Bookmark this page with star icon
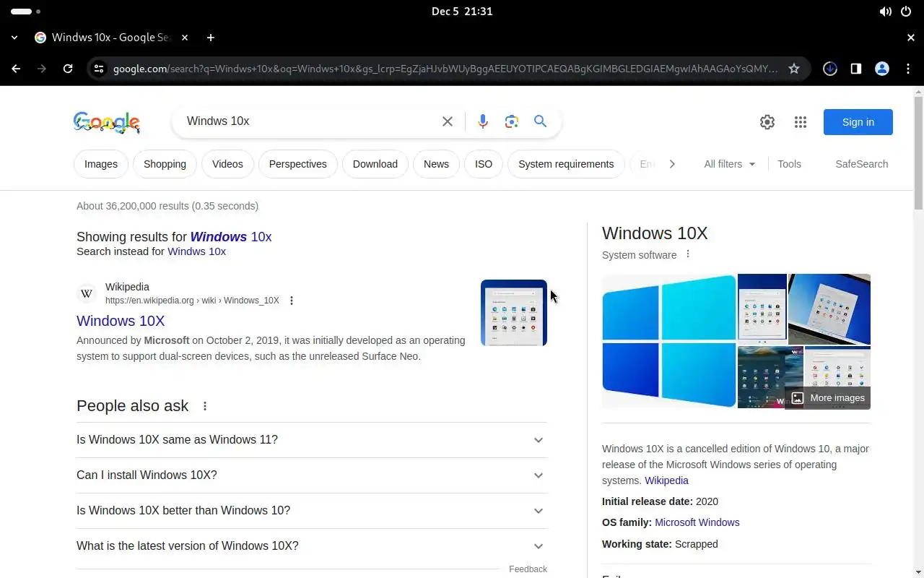 click(x=794, y=69)
